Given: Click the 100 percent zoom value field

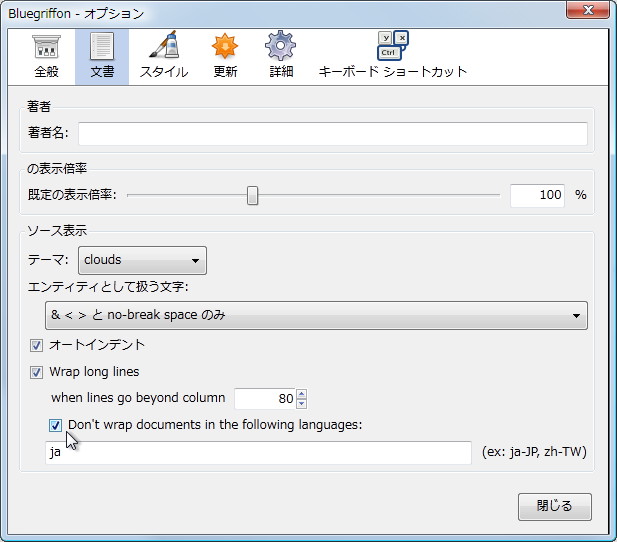Looking at the screenshot, I should click(537, 195).
